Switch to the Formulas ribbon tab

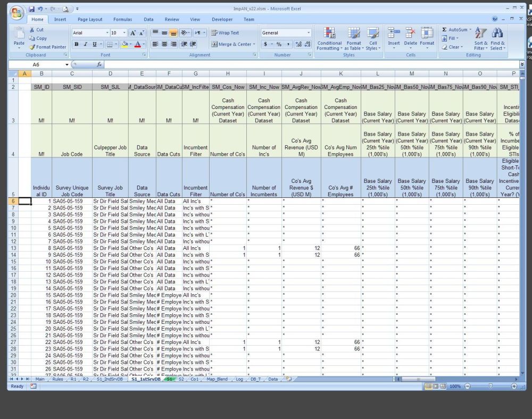(122, 19)
